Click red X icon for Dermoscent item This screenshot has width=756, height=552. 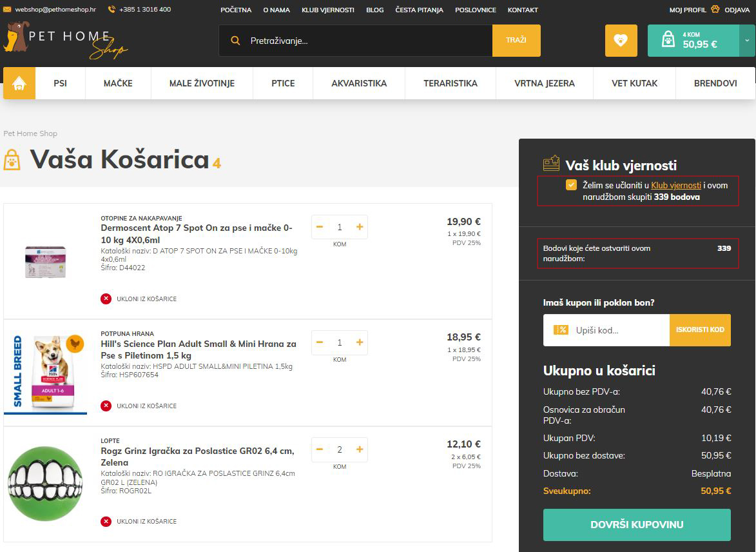(106, 299)
